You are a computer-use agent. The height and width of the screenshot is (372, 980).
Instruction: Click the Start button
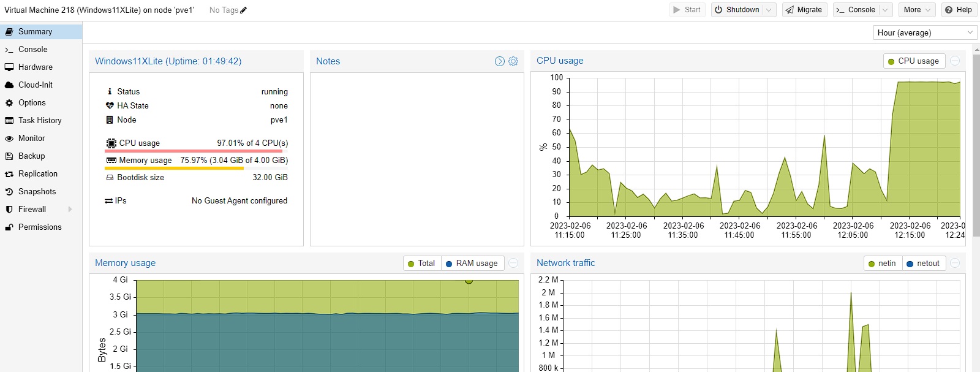pyautogui.click(x=687, y=10)
